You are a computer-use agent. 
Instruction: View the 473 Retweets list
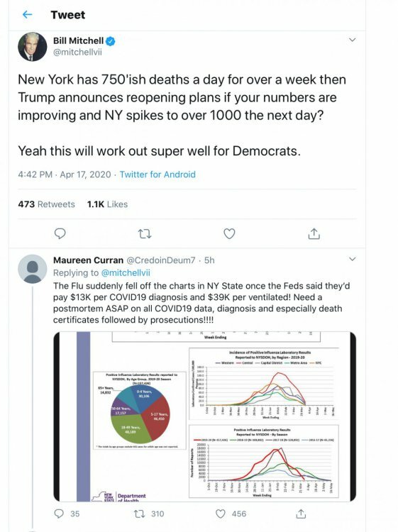(x=47, y=204)
